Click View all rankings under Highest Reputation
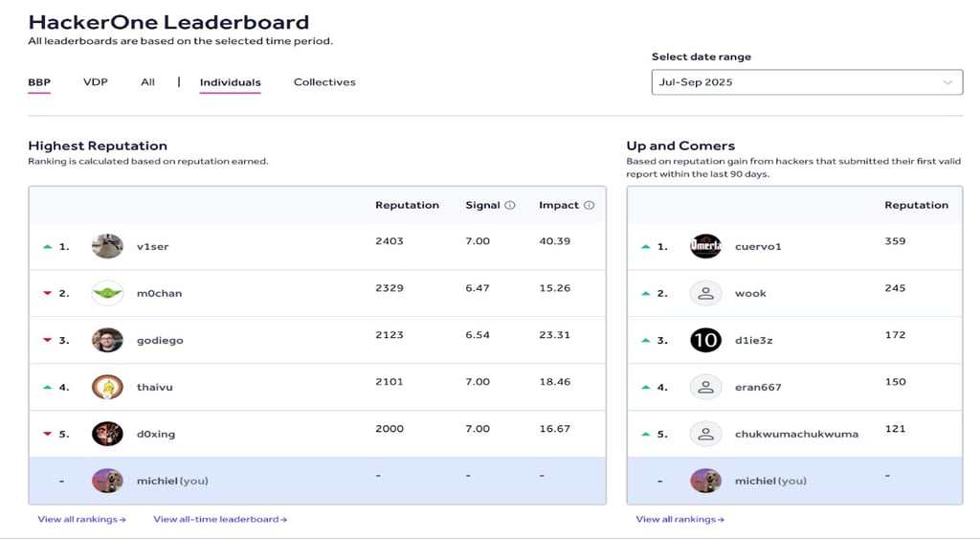The width and height of the screenshot is (980, 539). click(x=82, y=519)
